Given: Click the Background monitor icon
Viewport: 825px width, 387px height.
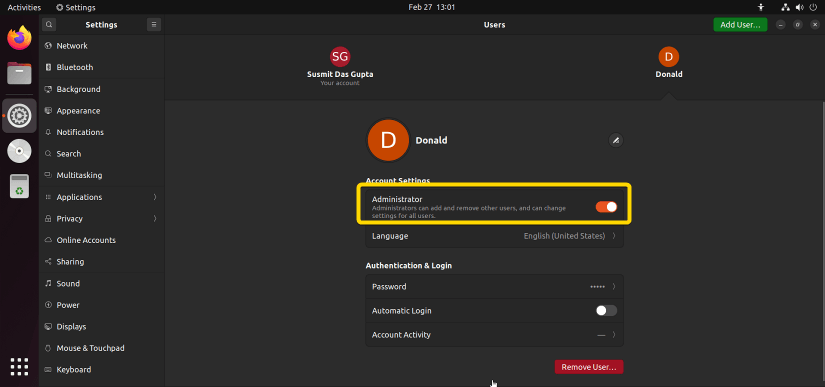Looking at the screenshot, I should tap(48, 89).
